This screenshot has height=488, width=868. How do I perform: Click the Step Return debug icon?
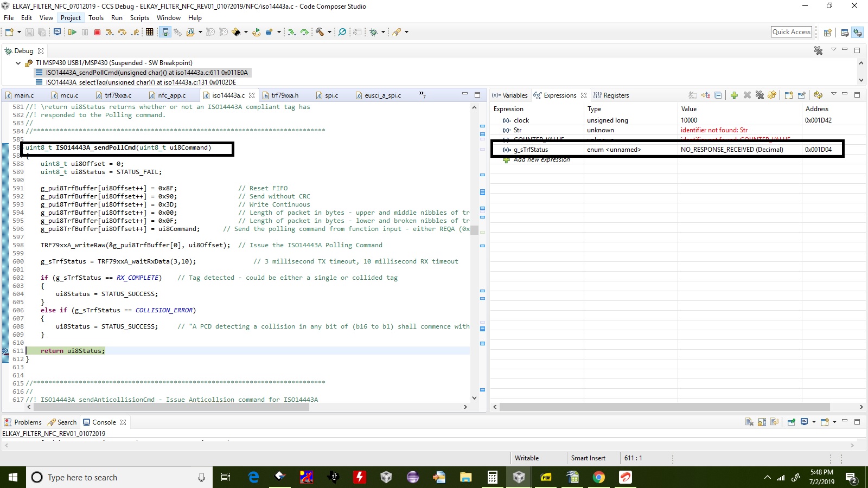[x=135, y=33]
